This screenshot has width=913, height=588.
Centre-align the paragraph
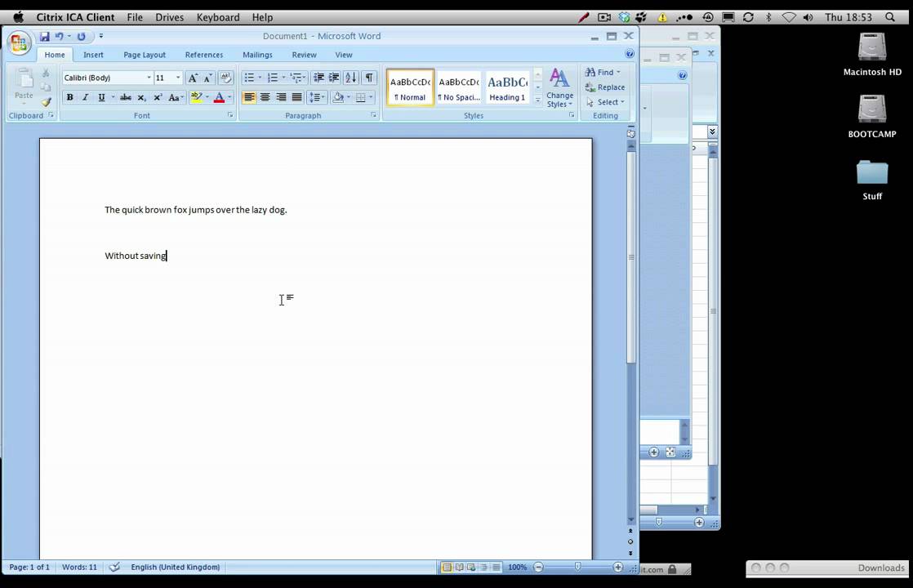tap(265, 97)
